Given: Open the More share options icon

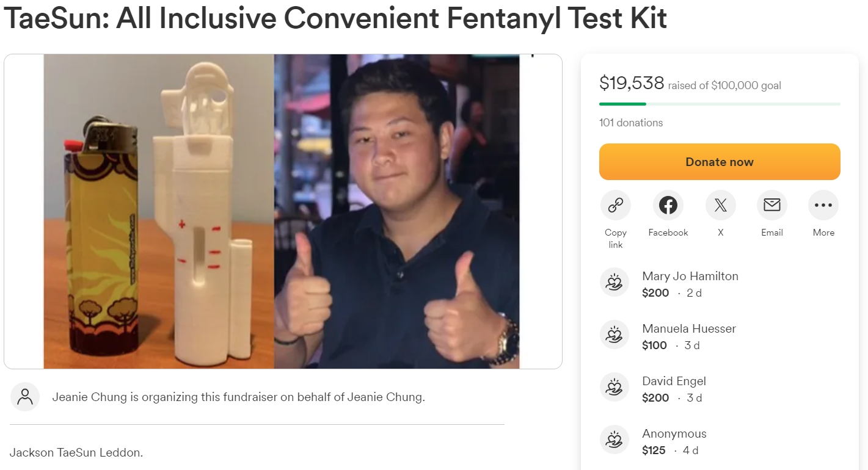Looking at the screenshot, I should pos(823,205).
